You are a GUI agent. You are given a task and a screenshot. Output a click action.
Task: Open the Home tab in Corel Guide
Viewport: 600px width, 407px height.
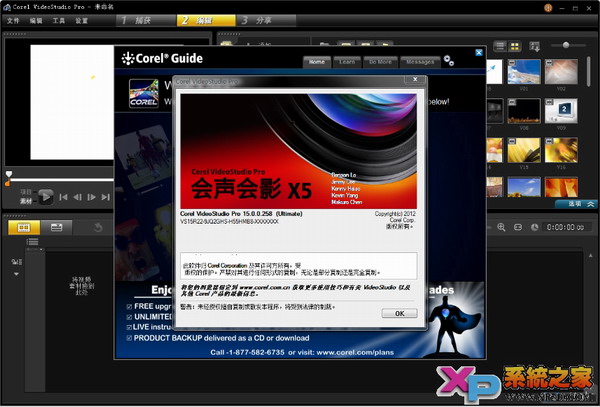(317, 62)
